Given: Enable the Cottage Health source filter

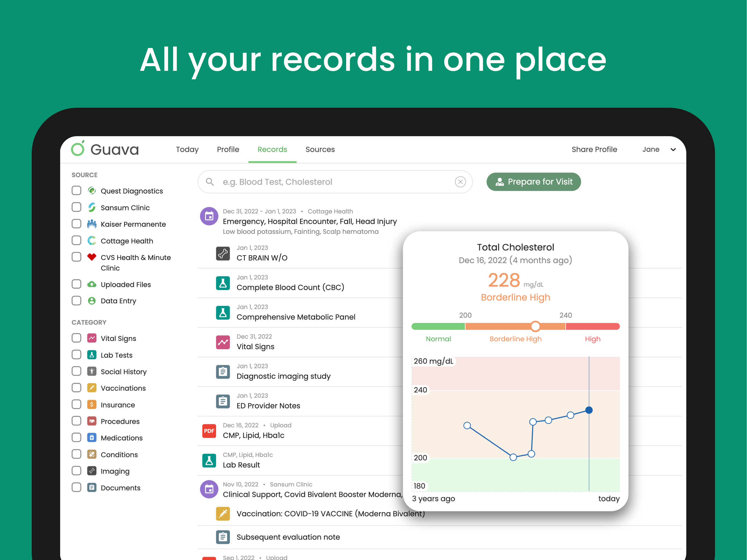Looking at the screenshot, I should pos(76,240).
